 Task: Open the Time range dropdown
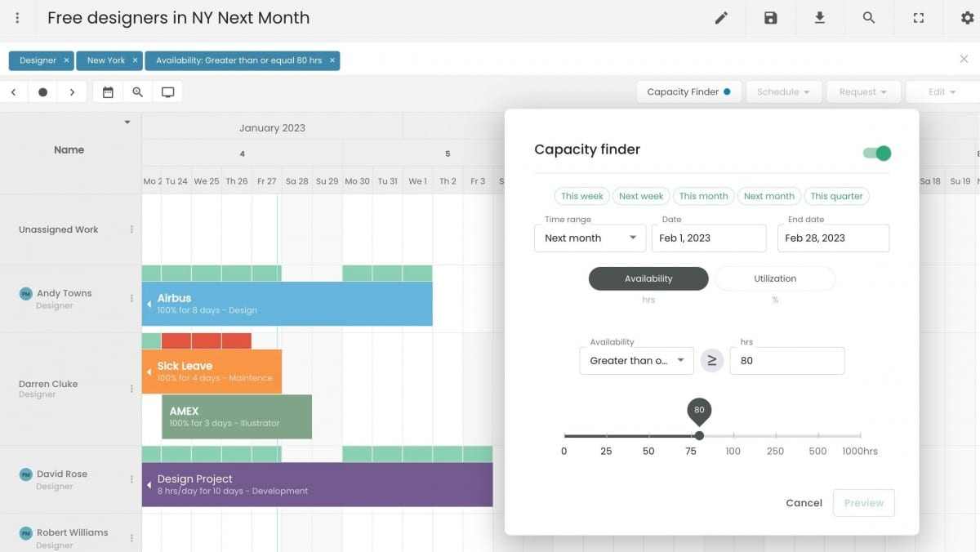pos(590,238)
